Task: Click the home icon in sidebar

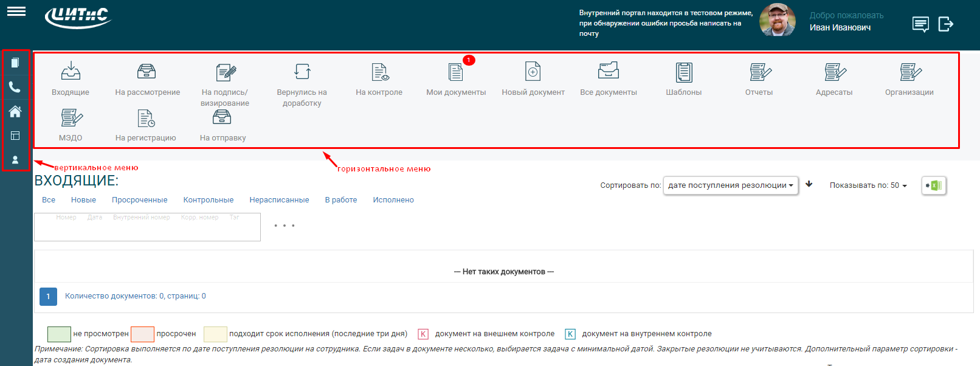Action: [x=15, y=111]
